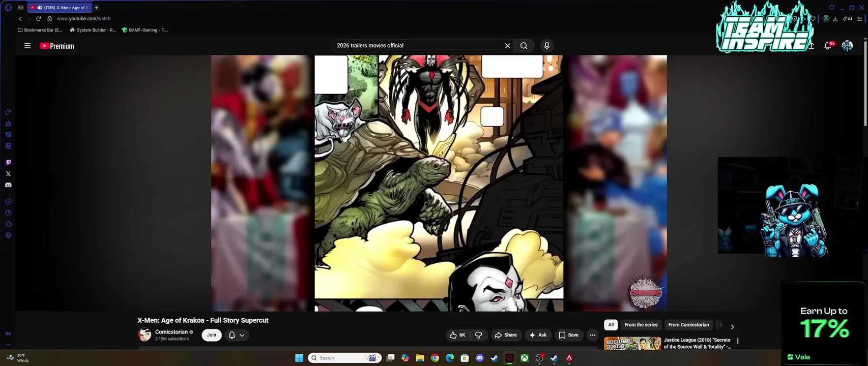
Task: Pause the X-Men video player
Action: click(x=439, y=183)
